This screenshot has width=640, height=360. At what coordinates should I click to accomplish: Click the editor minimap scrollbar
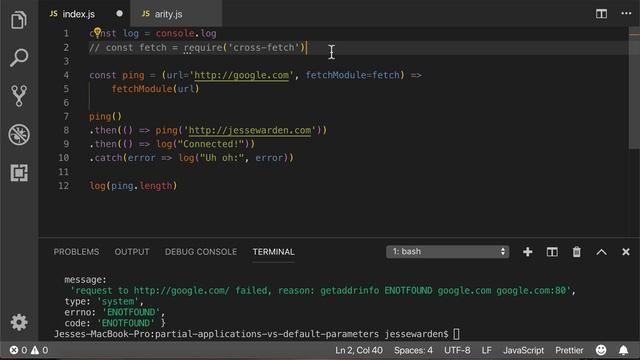634,88
